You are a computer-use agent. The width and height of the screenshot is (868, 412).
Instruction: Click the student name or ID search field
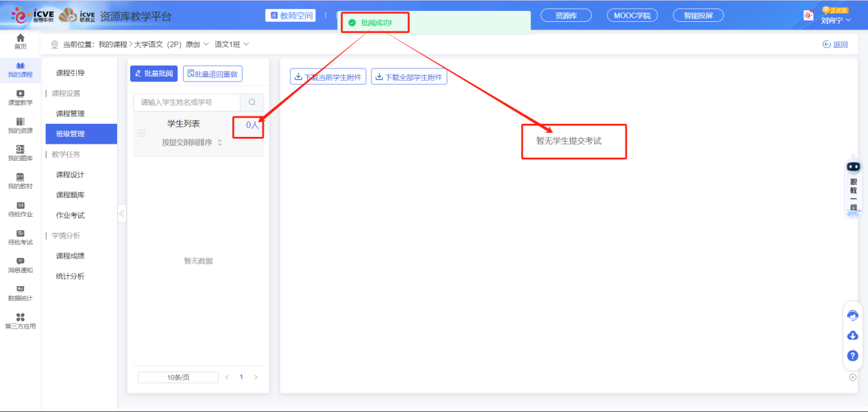tap(187, 103)
